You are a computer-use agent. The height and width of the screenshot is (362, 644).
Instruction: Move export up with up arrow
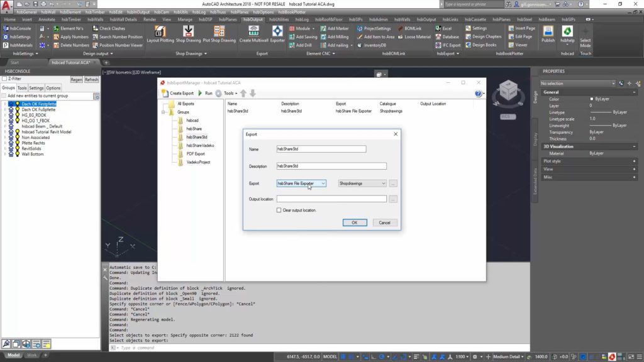pos(243,93)
